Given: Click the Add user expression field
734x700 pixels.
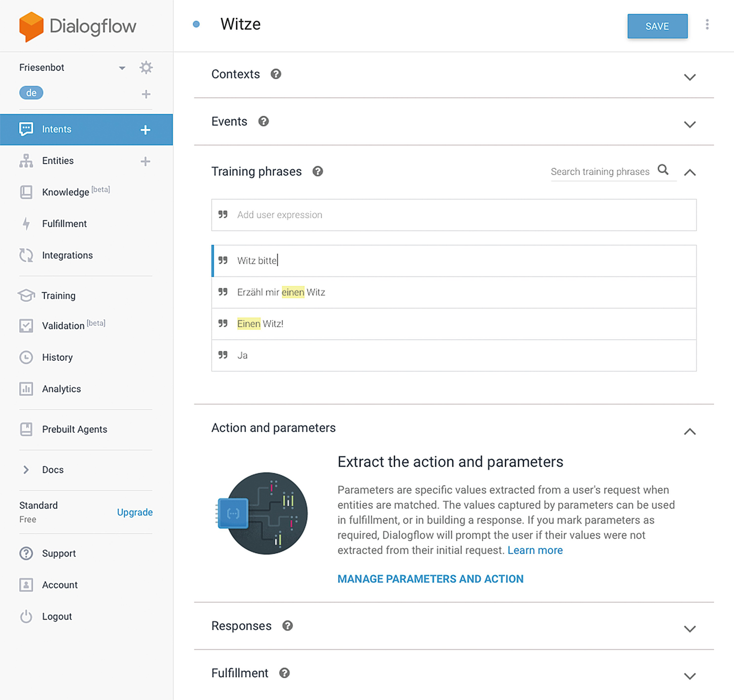Looking at the screenshot, I should pos(454,215).
